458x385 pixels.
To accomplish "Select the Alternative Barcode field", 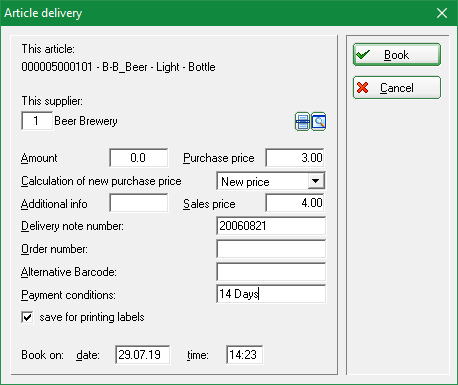I will (271, 272).
